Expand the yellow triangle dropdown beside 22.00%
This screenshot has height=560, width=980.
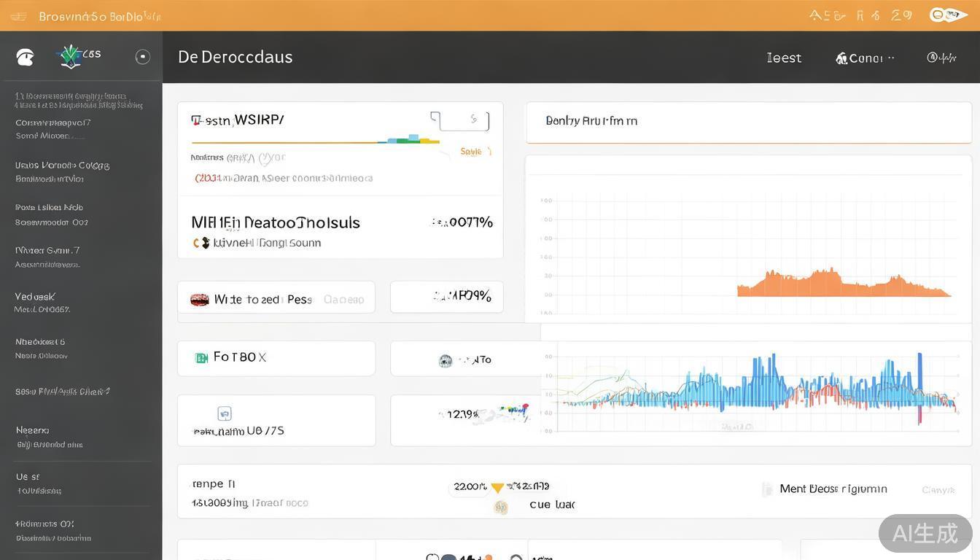click(x=497, y=488)
